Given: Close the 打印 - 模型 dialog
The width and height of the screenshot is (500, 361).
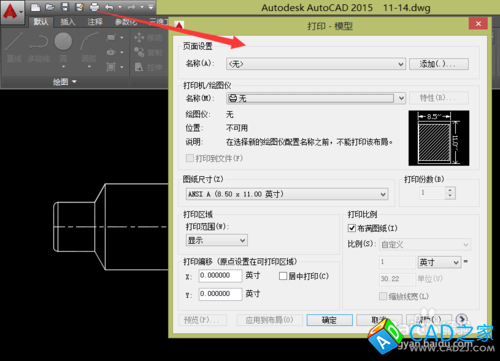Looking at the screenshot, I should (x=478, y=24).
